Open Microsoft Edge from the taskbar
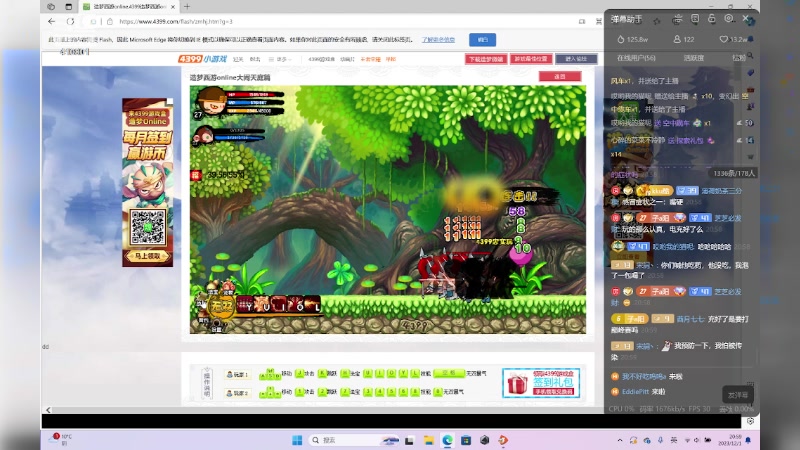 tap(447, 440)
